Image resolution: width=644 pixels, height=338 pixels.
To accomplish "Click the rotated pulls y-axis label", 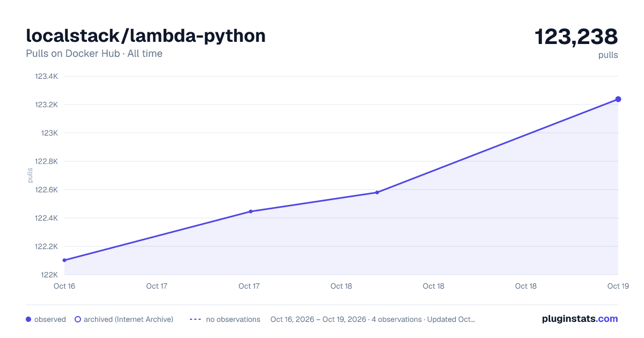I will coord(30,175).
